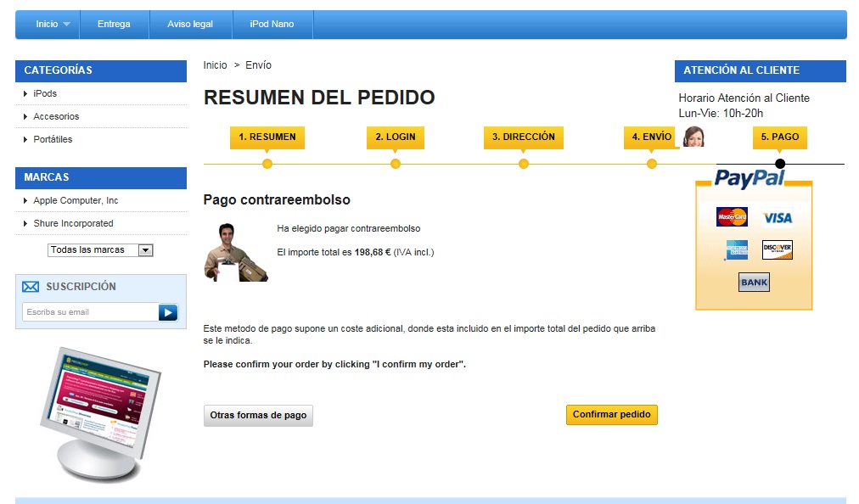
Task: Click the Suscripción heading text
Action: click(x=81, y=287)
